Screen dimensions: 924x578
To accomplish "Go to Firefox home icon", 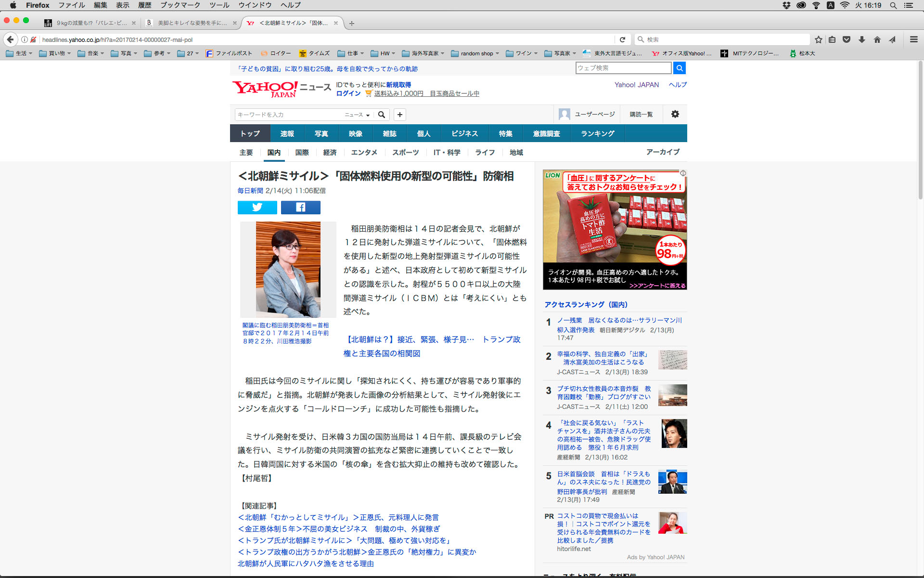I will [877, 39].
